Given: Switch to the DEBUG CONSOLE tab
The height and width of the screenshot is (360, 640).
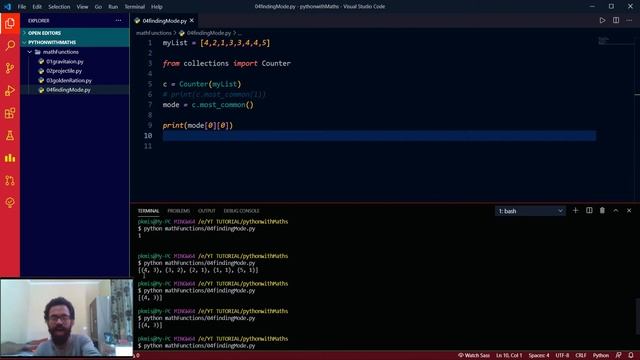Looking at the screenshot, I should 241,211.
